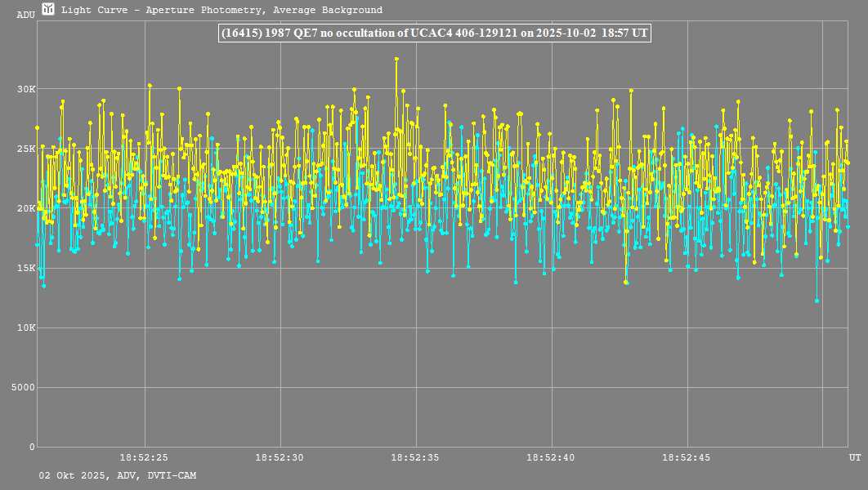
Task: Select the lowest cyan data point
Action: [x=817, y=301]
